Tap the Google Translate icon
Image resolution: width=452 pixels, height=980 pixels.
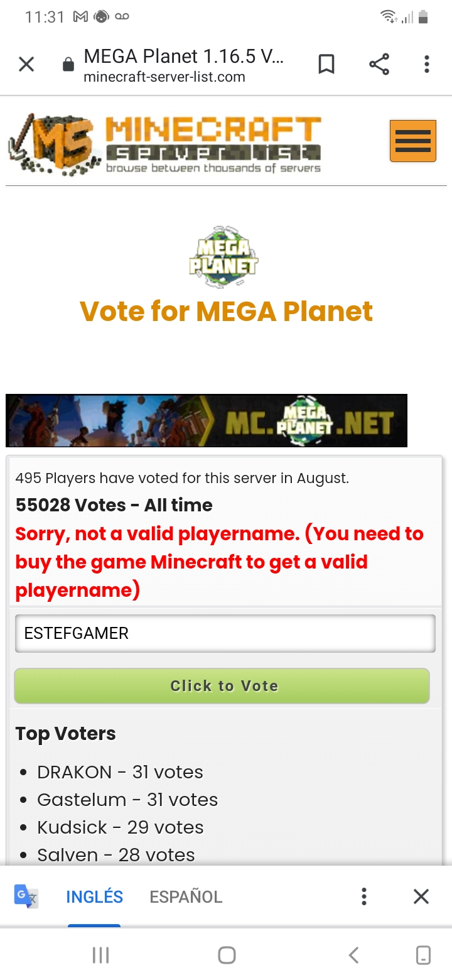tap(26, 896)
